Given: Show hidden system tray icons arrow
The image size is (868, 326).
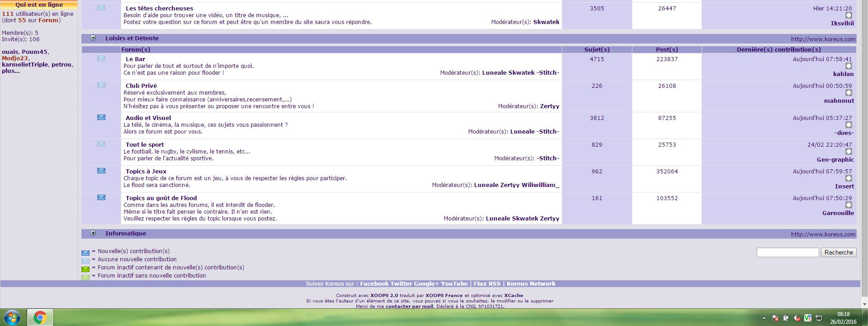Looking at the screenshot, I should [764, 318].
